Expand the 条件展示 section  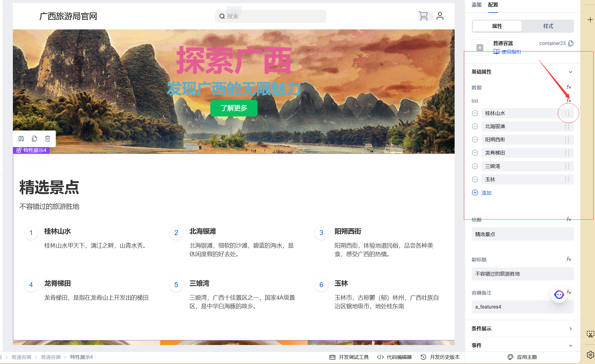[x=570, y=328]
